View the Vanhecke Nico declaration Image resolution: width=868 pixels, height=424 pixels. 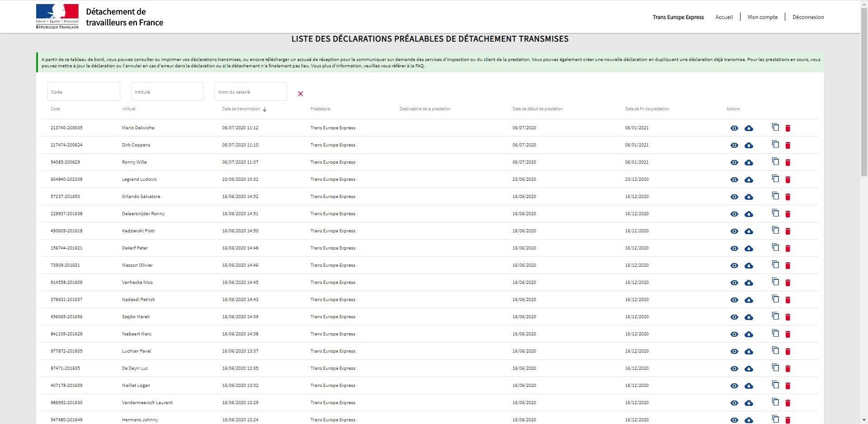point(734,283)
